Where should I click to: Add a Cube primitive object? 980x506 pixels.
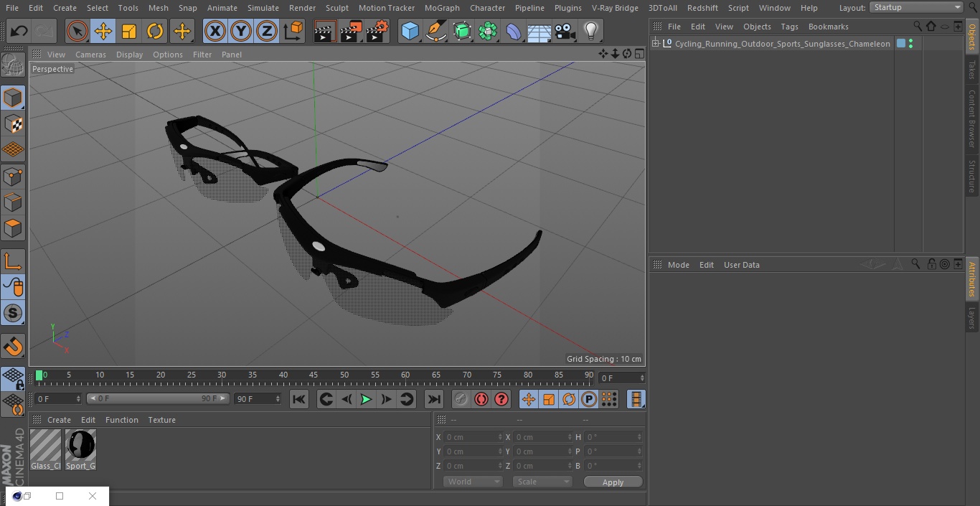pos(410,32)
